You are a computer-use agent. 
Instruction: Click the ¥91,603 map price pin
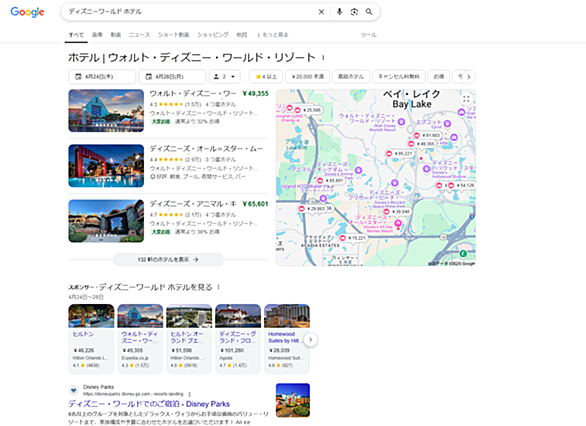(x=427, y=135)
